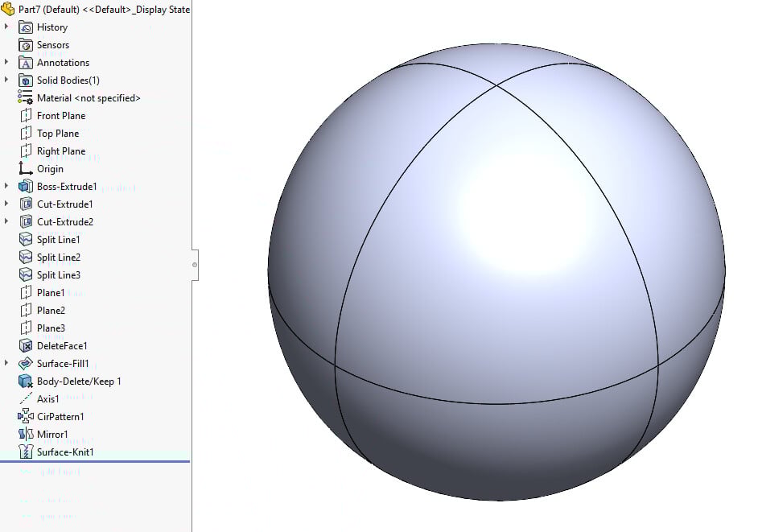Expand the Boss-Extrude1 feature
Screen dimensions: 758x532
pyautogui.click(x=6, y=186)
